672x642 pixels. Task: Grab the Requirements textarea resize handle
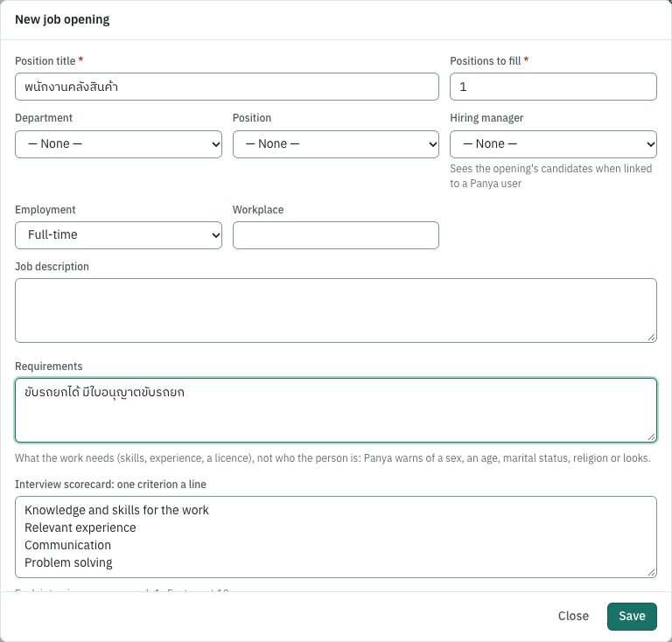click(651, 437)
